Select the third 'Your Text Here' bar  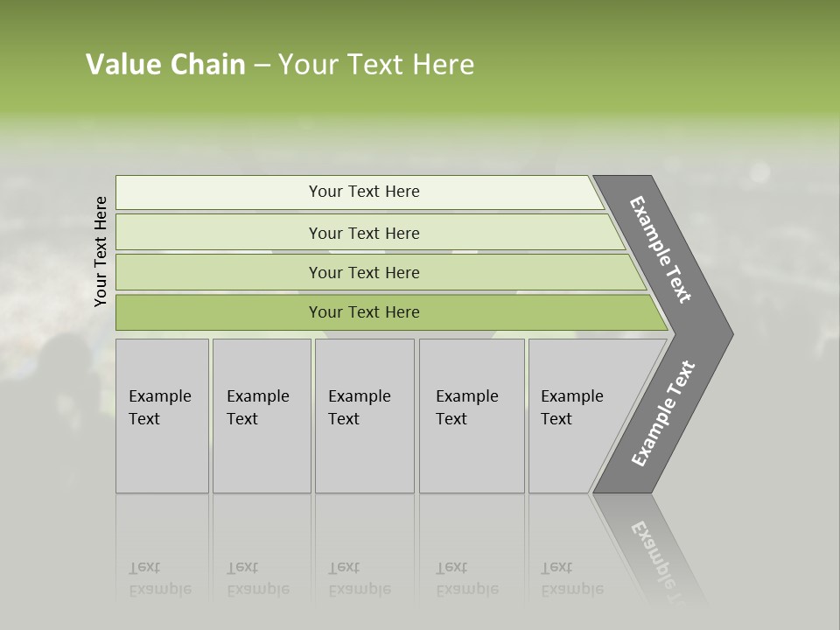pos(363,272)
